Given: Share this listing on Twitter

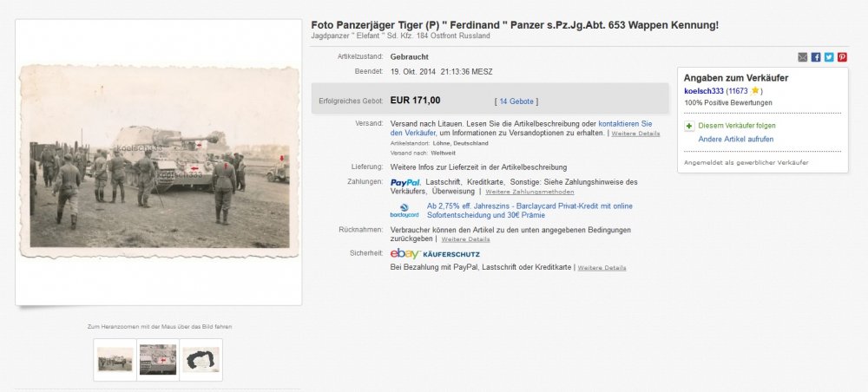Looking at the screenshot, I should pyautogui.click(x=829, y=57).
